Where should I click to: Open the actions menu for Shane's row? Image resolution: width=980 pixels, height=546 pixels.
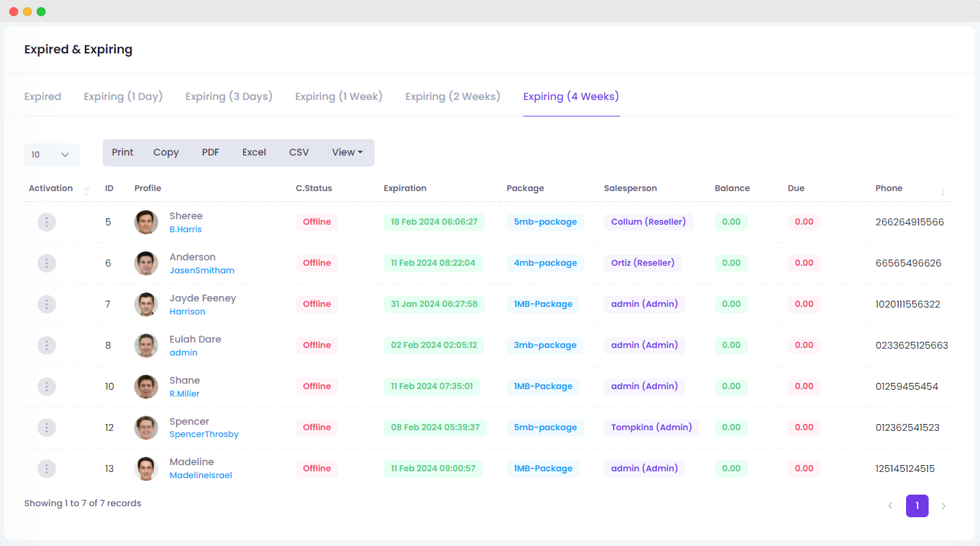pos(47,386)
